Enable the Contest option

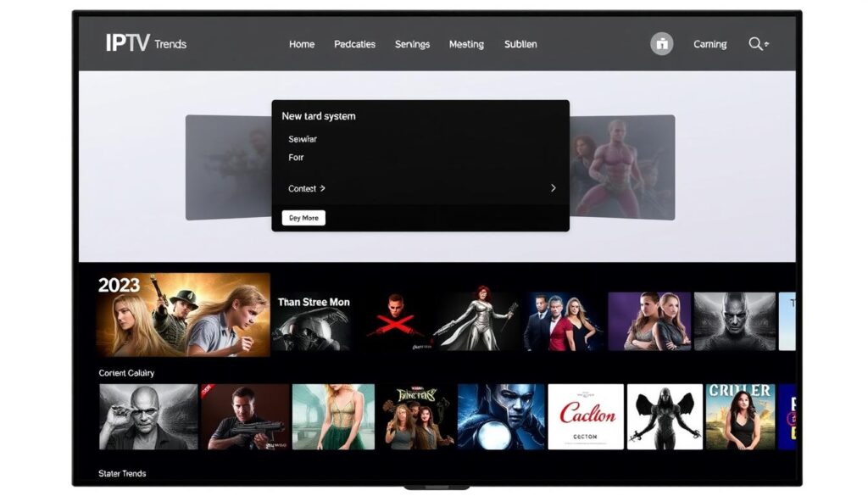point(302,188)
